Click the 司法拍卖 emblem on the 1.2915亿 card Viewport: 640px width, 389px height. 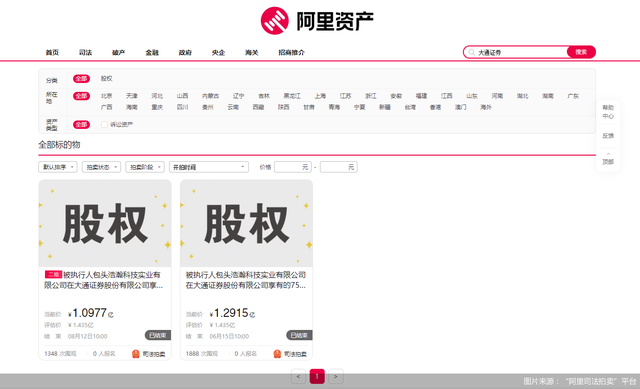(x=277, y=354)
